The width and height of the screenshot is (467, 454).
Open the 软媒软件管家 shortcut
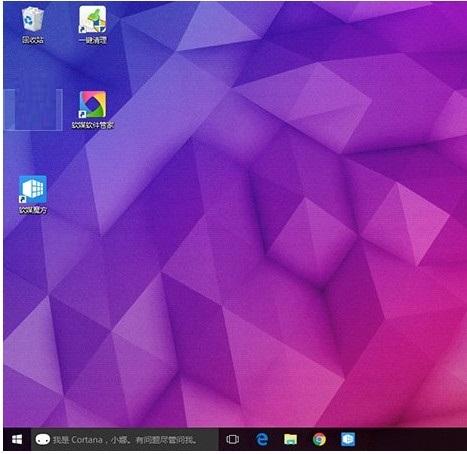[93, 110]
